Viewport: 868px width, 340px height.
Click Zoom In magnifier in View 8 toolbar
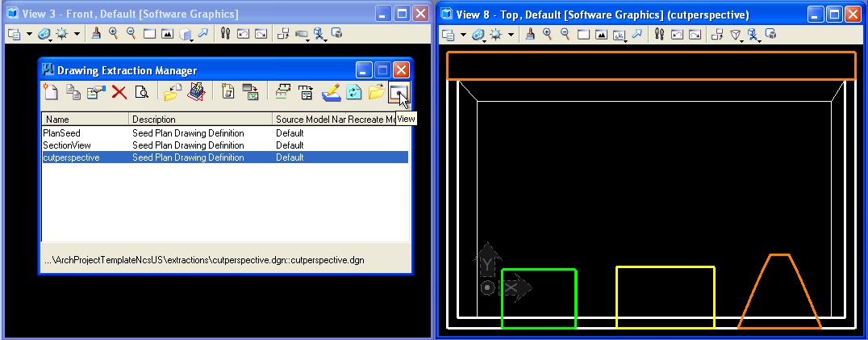click(548, 35)
